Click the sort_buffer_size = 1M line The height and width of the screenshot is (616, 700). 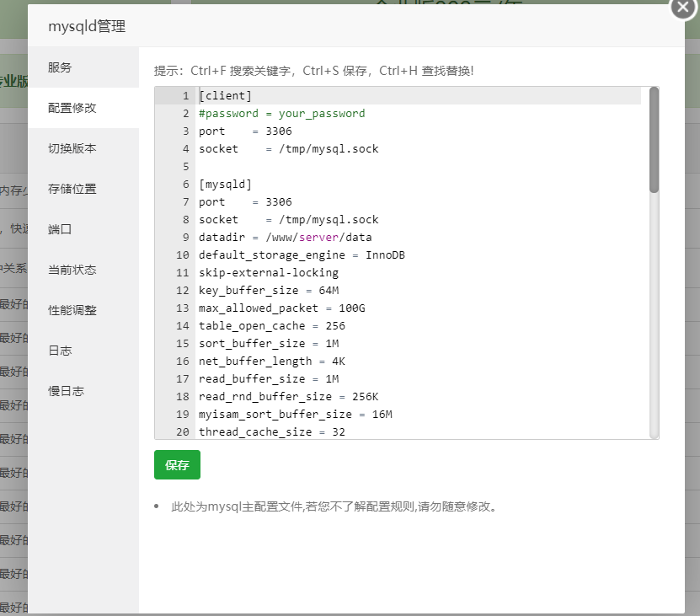[x=269, y=344]
